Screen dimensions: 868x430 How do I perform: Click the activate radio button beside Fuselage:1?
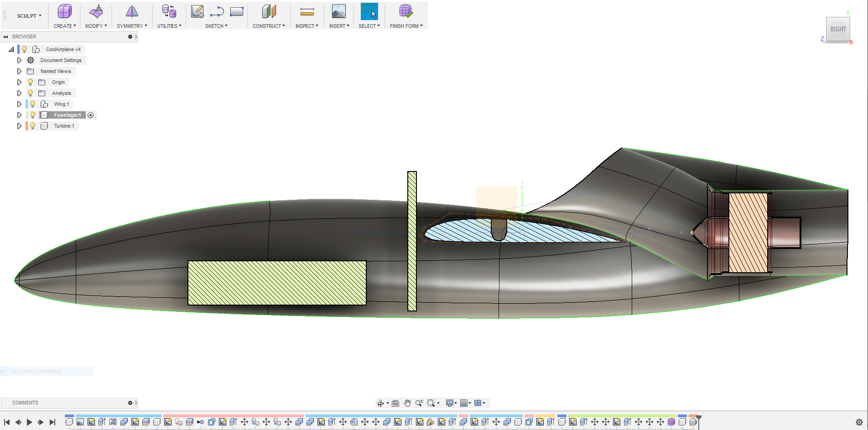(90, 115)
